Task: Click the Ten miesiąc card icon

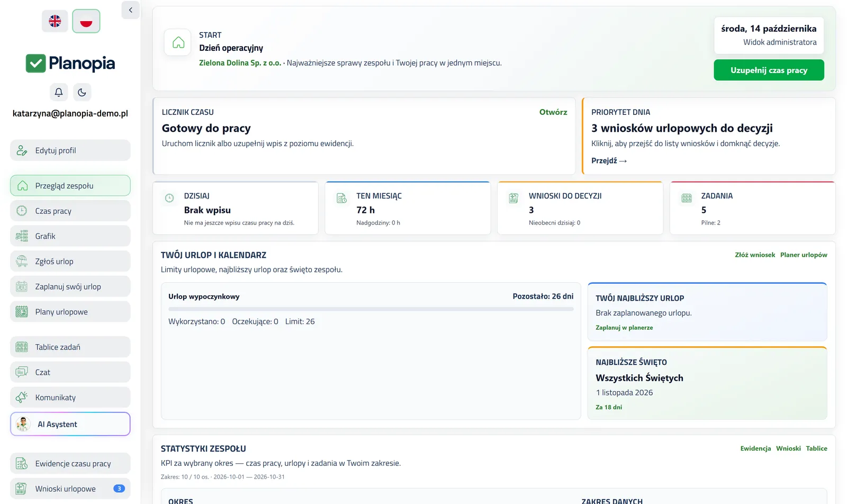Action: point(342,199)
